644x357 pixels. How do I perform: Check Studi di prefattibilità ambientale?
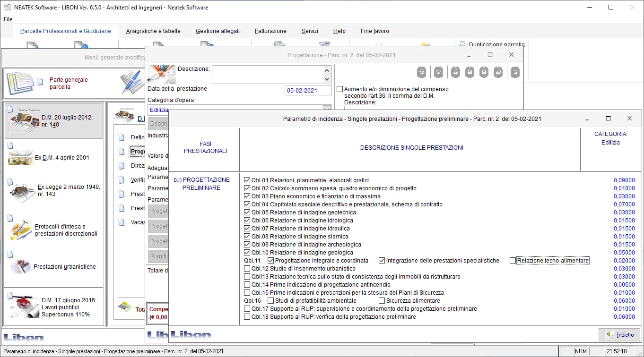pos(271,301)
